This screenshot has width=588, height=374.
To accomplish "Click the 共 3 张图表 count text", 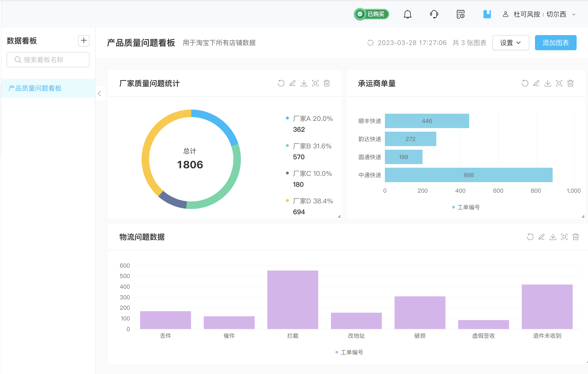I will [x=469, y=43].
